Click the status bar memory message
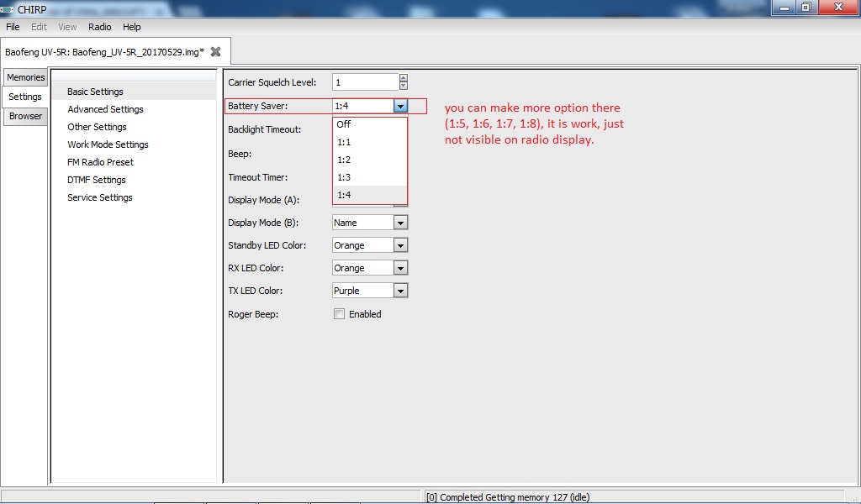 [x=508, y=497]
